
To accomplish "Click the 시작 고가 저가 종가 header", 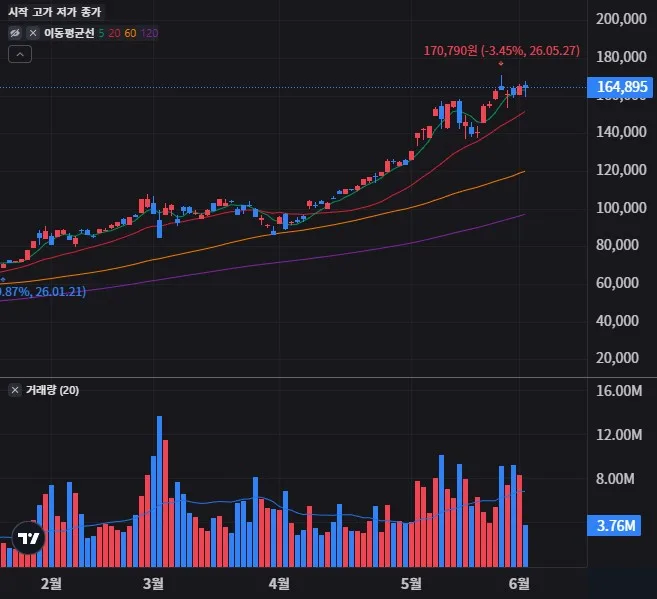I will click(54, 12).
